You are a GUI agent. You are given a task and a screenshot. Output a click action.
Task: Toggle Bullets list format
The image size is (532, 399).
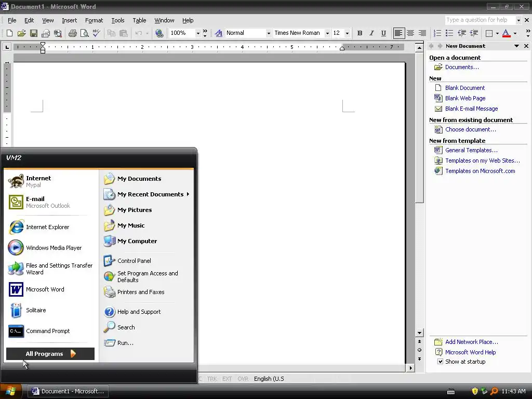[449, 33]
